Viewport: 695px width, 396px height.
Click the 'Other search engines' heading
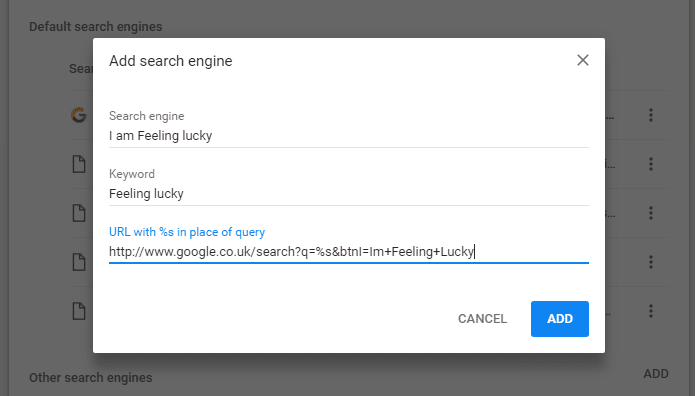click(90, 378)
